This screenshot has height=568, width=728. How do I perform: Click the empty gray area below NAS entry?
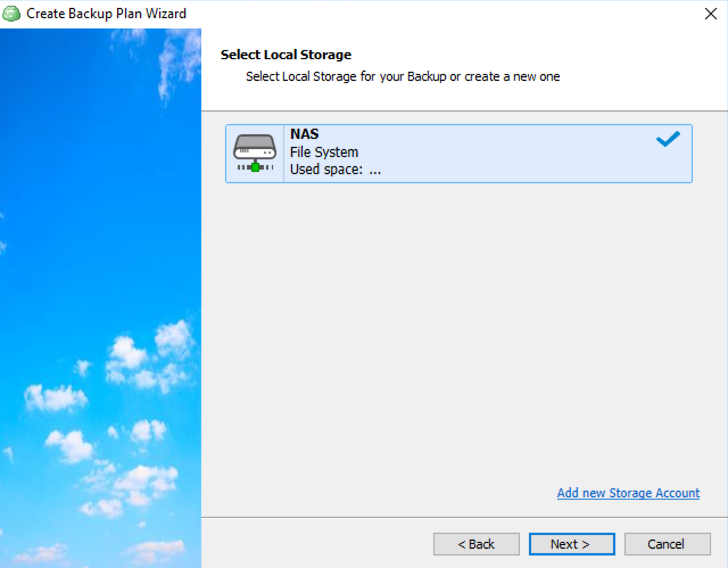[459, 330]
